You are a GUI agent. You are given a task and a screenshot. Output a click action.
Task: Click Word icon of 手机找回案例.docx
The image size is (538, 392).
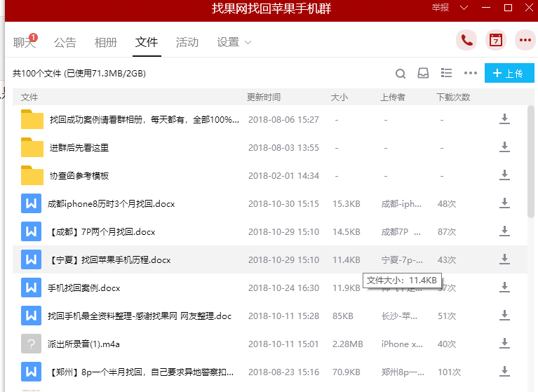click(x=32, y=288)
